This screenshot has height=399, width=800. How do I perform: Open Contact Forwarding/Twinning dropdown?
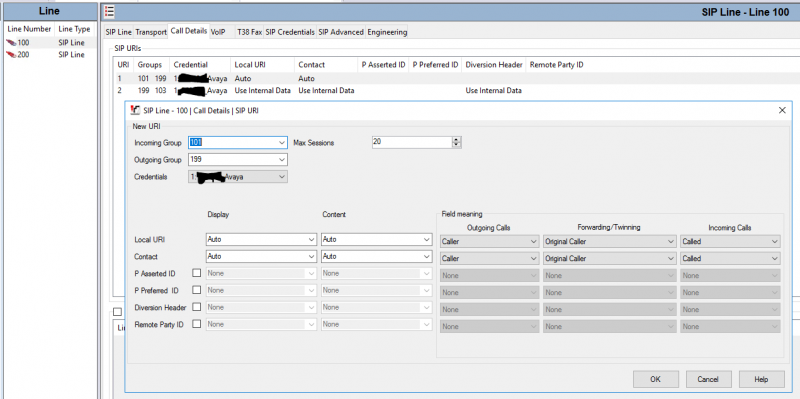click(x=610, y=259)
